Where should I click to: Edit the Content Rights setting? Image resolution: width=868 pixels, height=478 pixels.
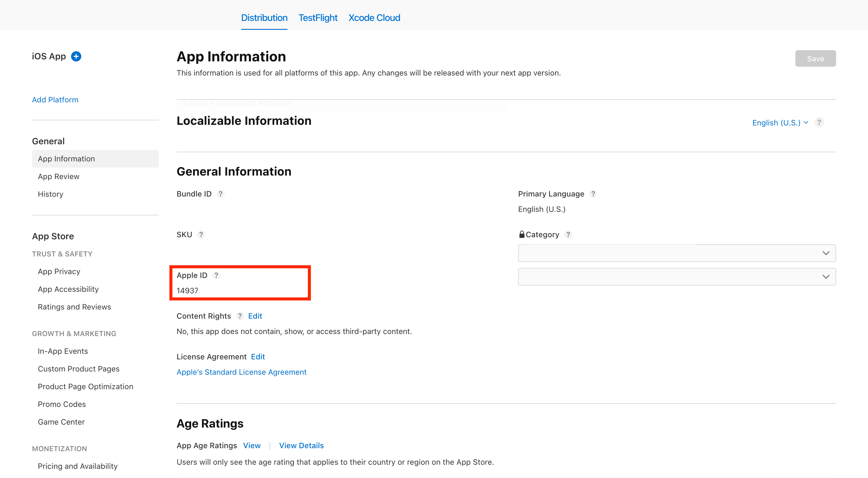(x=255, y=316)
